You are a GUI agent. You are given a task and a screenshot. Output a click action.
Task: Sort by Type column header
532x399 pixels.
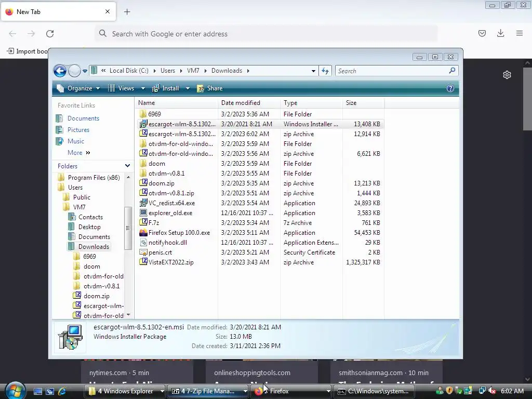pos(311,103)
